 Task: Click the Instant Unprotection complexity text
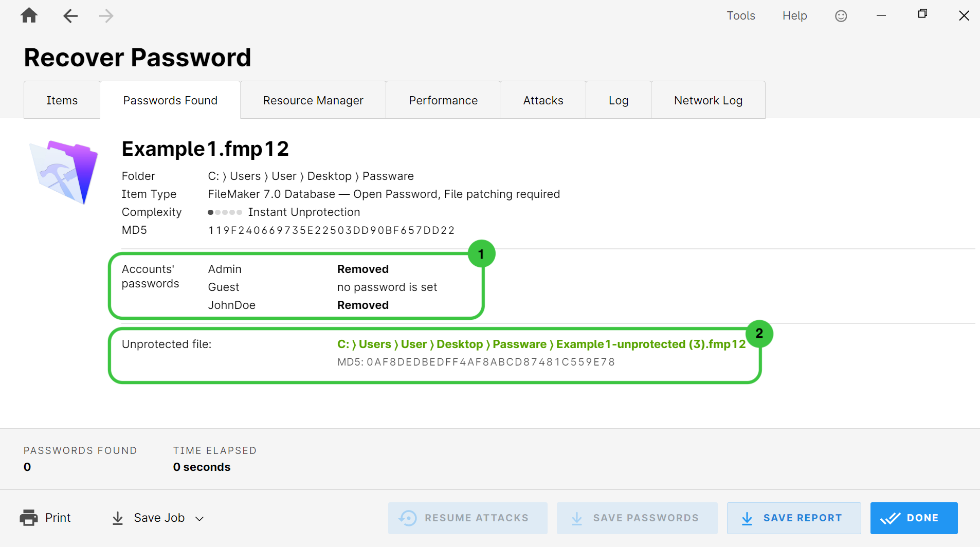(304, 212)
